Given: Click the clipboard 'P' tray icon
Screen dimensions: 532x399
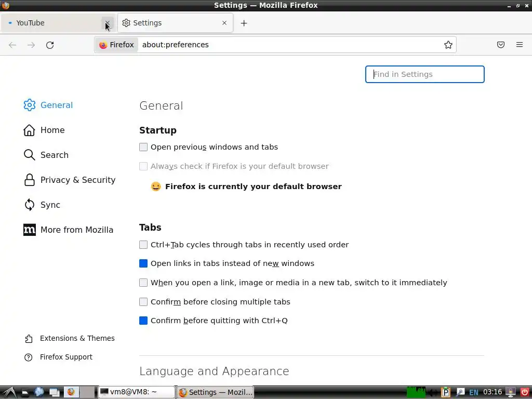Looking at the screenshot, I should 445,393.
